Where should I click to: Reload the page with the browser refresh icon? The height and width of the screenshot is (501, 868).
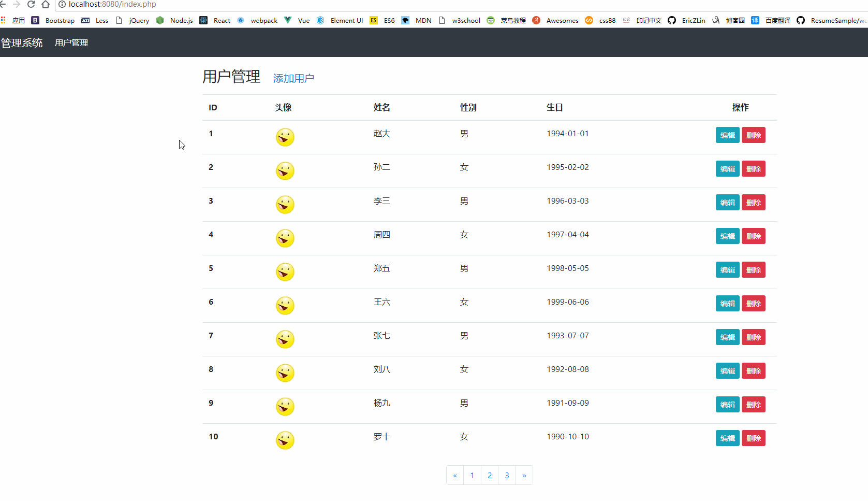[x=31, y=4]
